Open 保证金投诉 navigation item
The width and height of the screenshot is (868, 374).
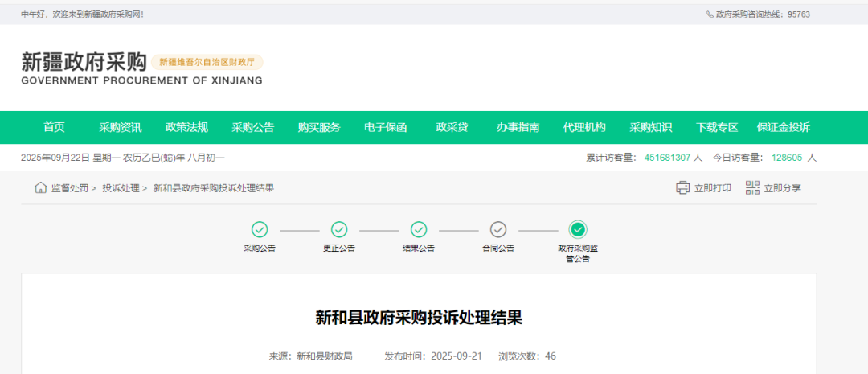tap(784, 127)
